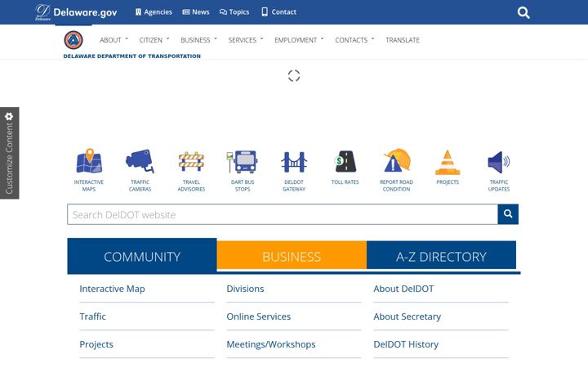588x368 pixels.
Task: Select the orange Business tab
Action: tap(292, 256)
